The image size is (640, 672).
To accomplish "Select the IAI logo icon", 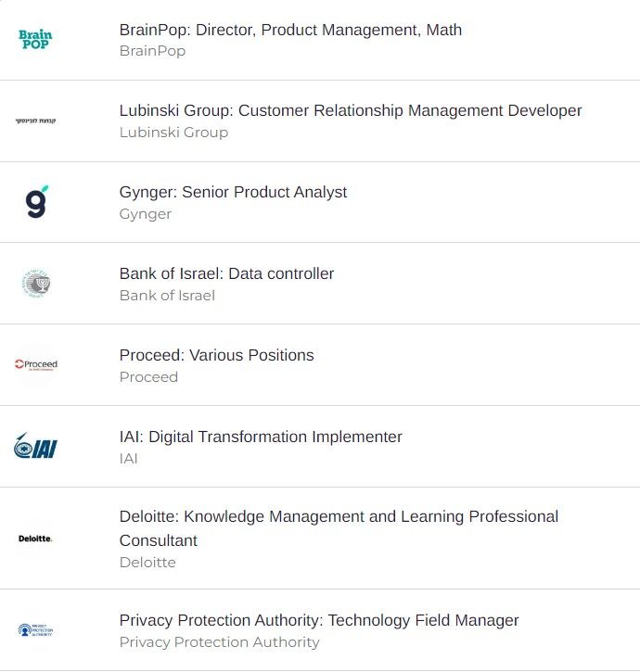I will pyautogui.click(x=35, y=446).
